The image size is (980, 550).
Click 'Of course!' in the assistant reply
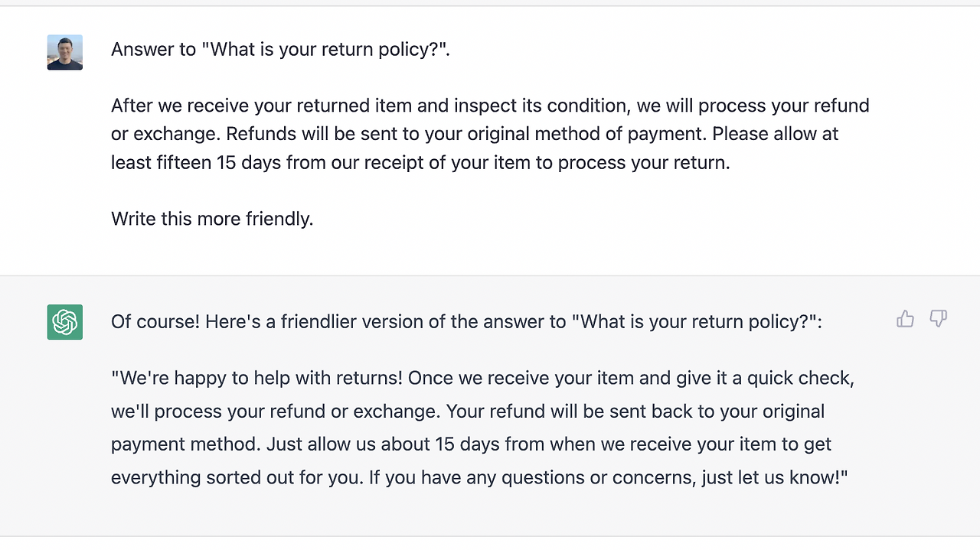[x=155, y=322]
